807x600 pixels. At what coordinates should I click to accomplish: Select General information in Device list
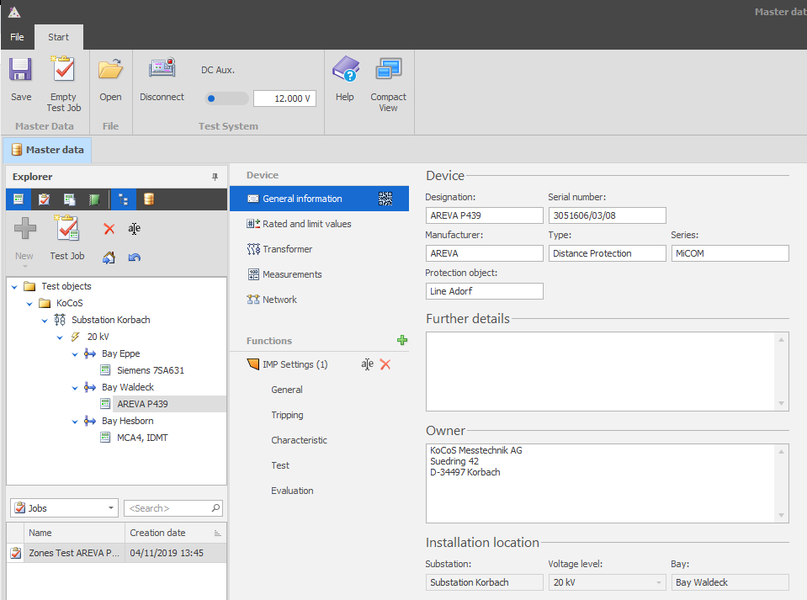click(319, 199)
